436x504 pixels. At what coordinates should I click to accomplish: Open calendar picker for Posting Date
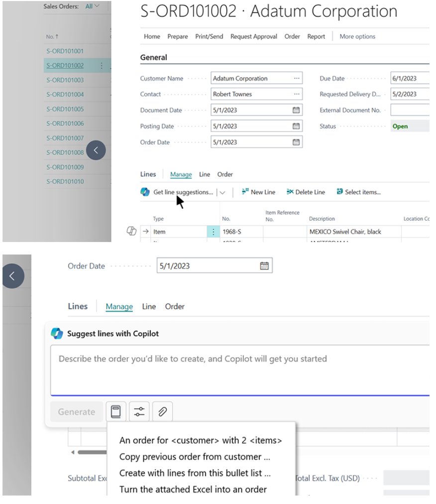296,126
